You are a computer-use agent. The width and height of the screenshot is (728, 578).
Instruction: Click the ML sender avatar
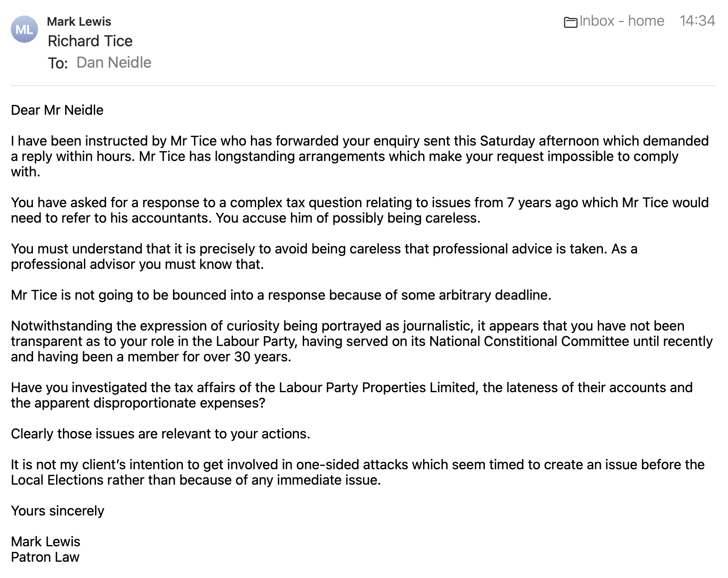coord(24,29)
